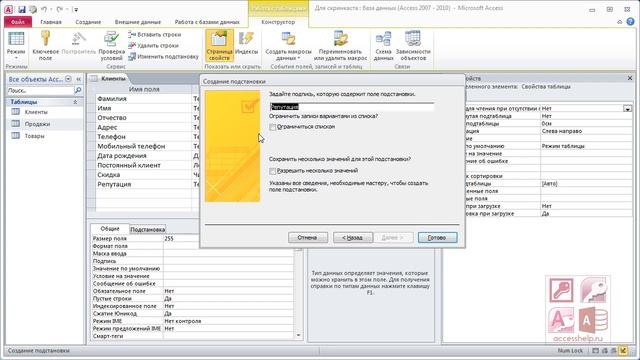Screen dimensions: 640x360
Task: Switch to Создание ribbon tab
Action: [88, 22]
